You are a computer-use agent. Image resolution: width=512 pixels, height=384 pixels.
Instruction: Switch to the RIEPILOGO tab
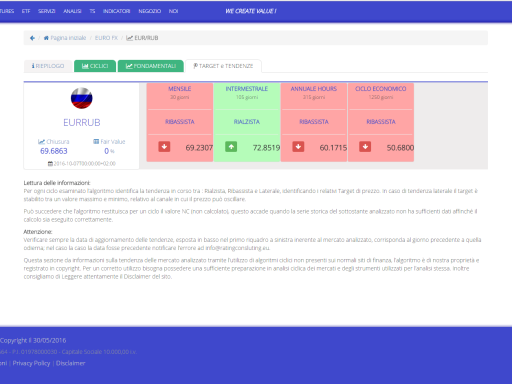[48, 66]
